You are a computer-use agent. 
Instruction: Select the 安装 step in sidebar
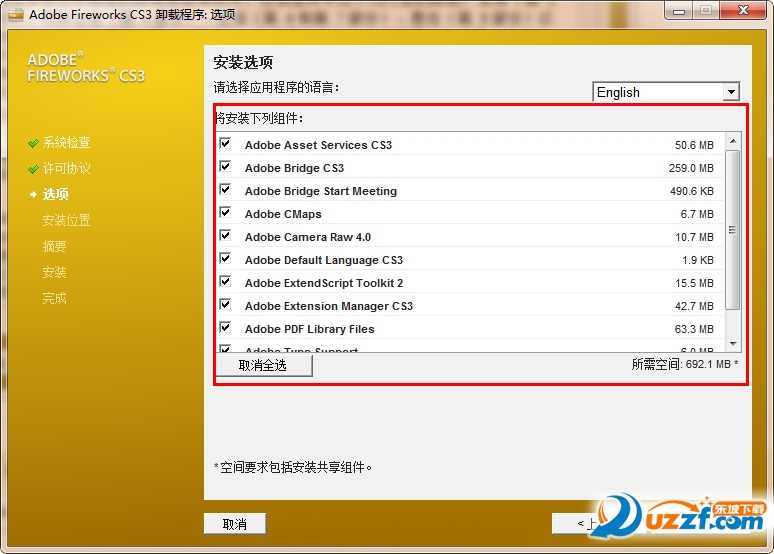click(54, 272)
